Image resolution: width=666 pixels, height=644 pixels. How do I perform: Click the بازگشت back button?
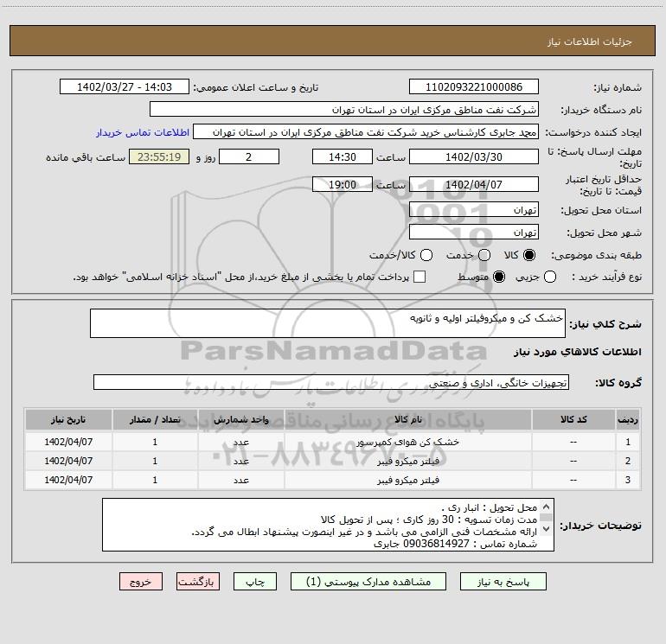pyautogui.click(x=198, y=582)
